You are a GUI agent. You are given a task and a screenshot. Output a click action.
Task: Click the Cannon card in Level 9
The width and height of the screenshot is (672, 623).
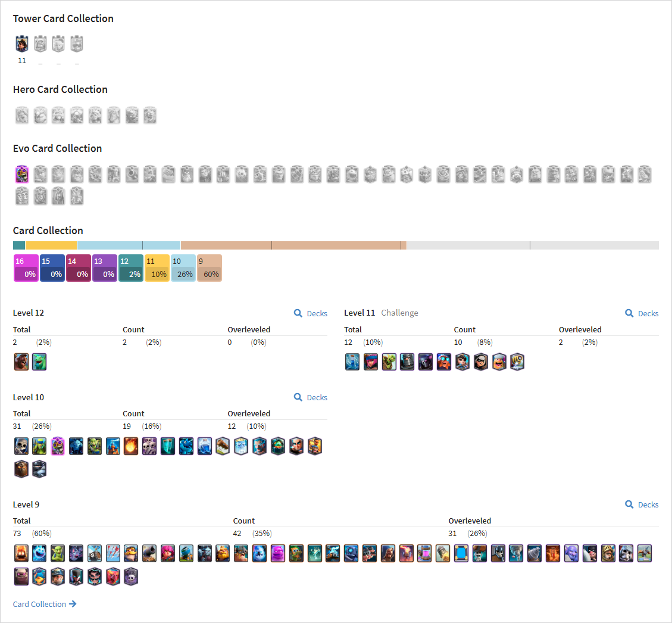tap(149, 553)
